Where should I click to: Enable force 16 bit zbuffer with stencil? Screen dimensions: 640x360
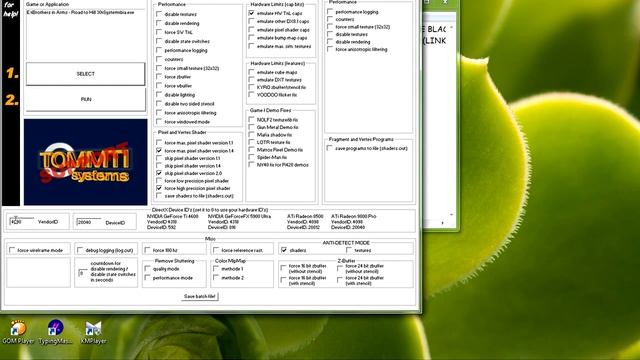pos(283,280)
